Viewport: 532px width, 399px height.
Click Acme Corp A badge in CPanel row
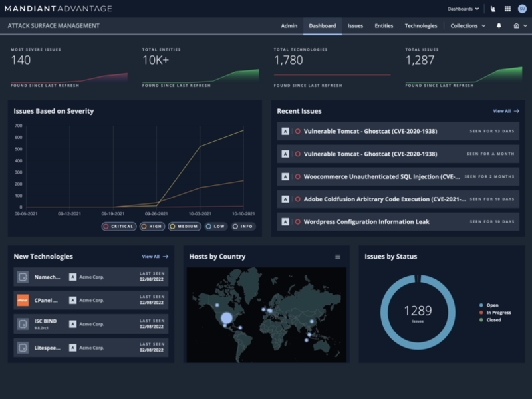coord(72,301)
